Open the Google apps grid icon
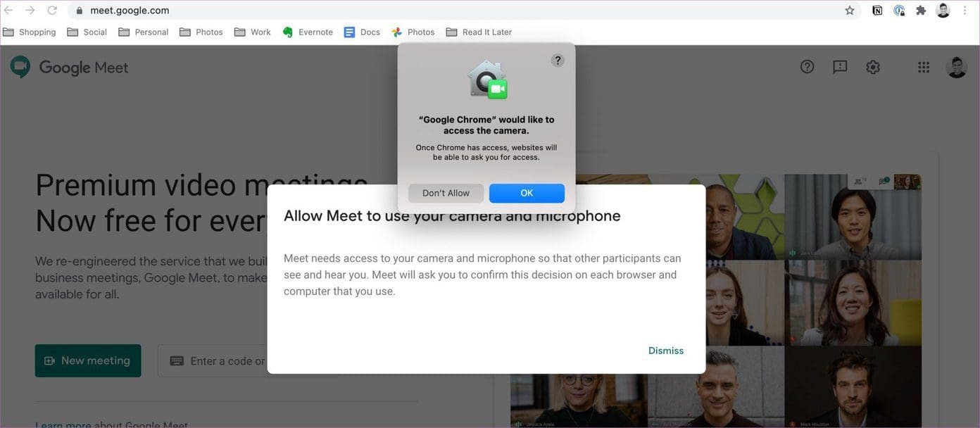This screenshot has width=980, height=428. (x=924, y=67)
